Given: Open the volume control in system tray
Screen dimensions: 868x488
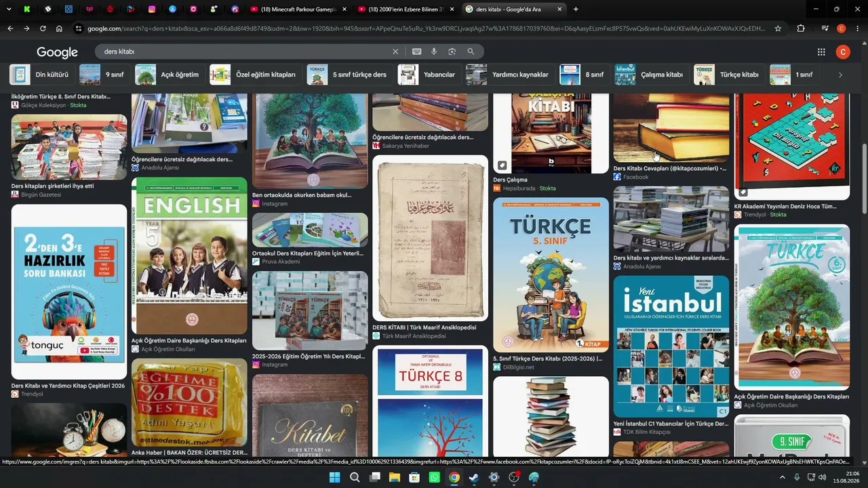Looking at the screenshot, I should coord(823,477).
